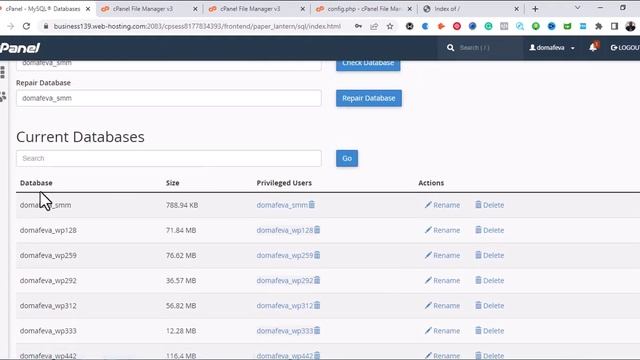Screen dimensions: 640x360
Task: Click the browser address bar URL
Action: pyautogui.click(x=197, y=26)
